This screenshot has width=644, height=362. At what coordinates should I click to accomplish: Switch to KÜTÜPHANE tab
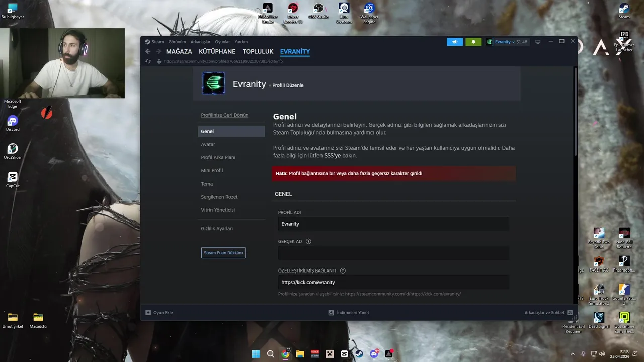(217, 51)
